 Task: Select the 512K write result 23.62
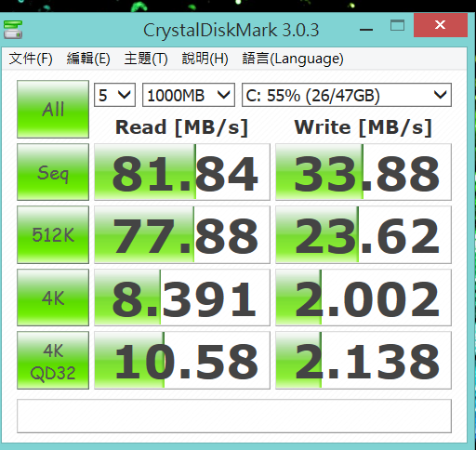click(x=364, y=234)
